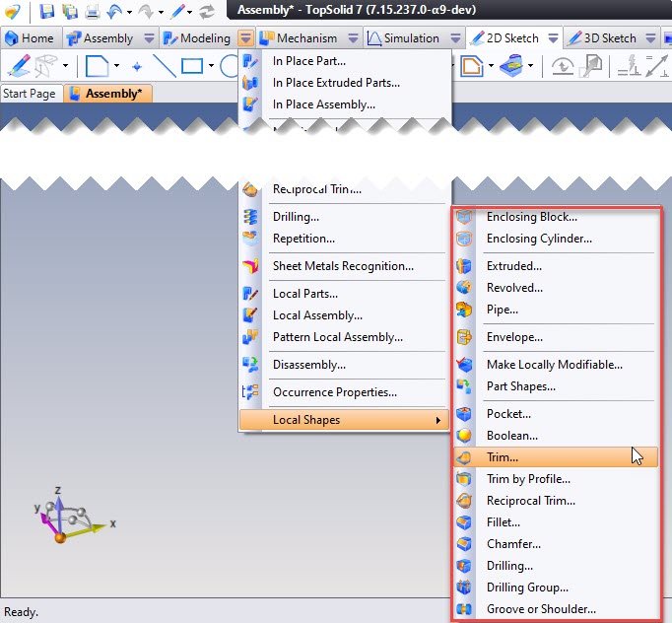Viewport: 672px width, 623px height.
Task: Click the Undo arrow icon
Action: (x=114, y=12)
